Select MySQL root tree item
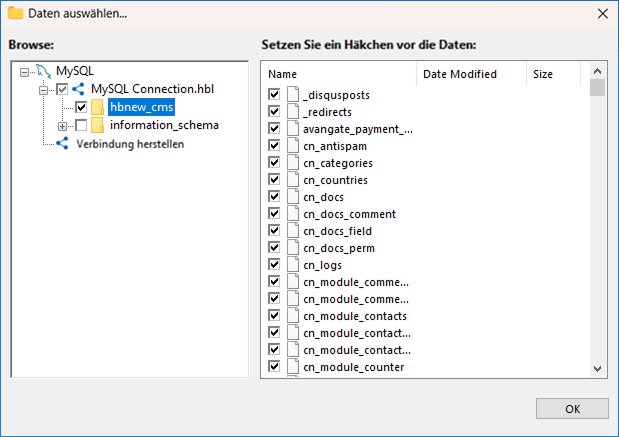The height and width of the screenshot is (437, 619). coord(75,71)
